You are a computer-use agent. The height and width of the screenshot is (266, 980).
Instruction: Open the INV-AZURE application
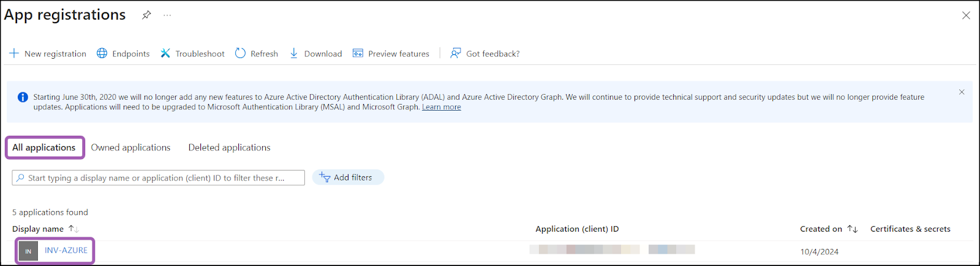[x=66, y=250]
